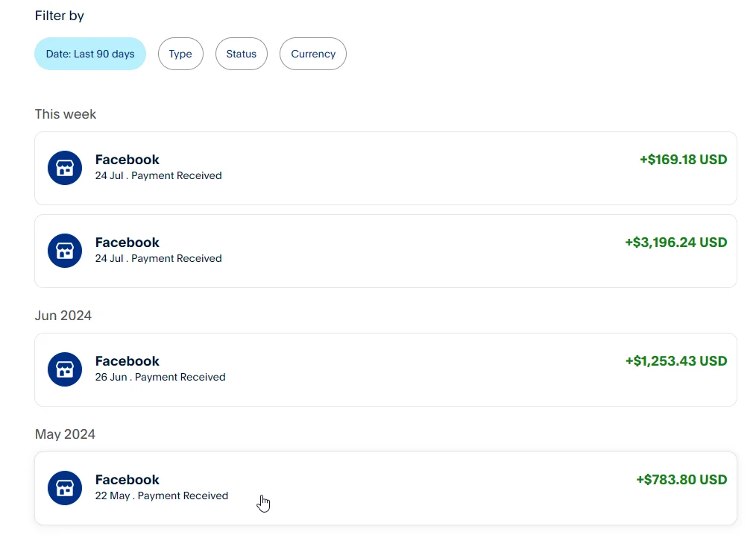Open the Currency filter
This screenshot has height=541, width=756.
coord(313,54)
